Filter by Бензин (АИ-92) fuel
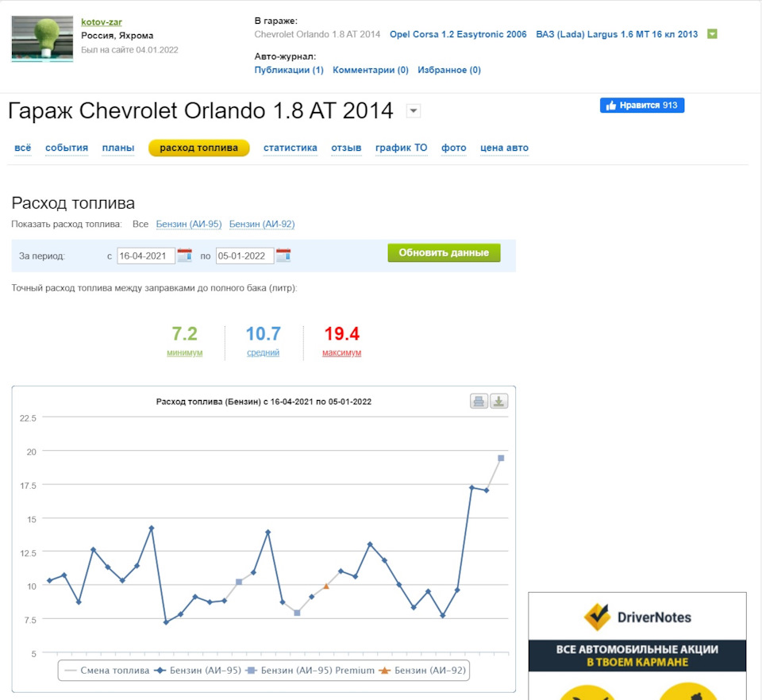Screen dimensions: 762x700 [262, 224]
